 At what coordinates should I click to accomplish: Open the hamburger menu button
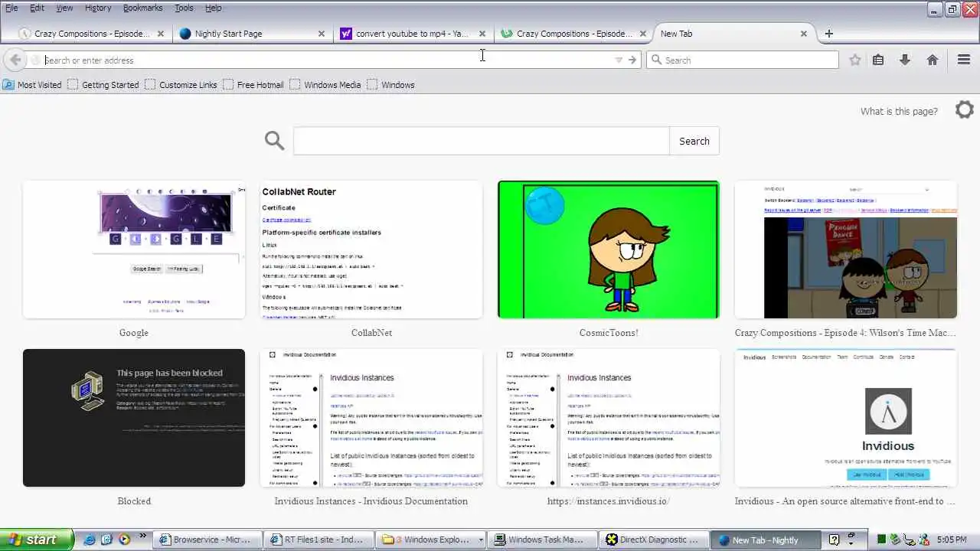click(x=964, y=60)
